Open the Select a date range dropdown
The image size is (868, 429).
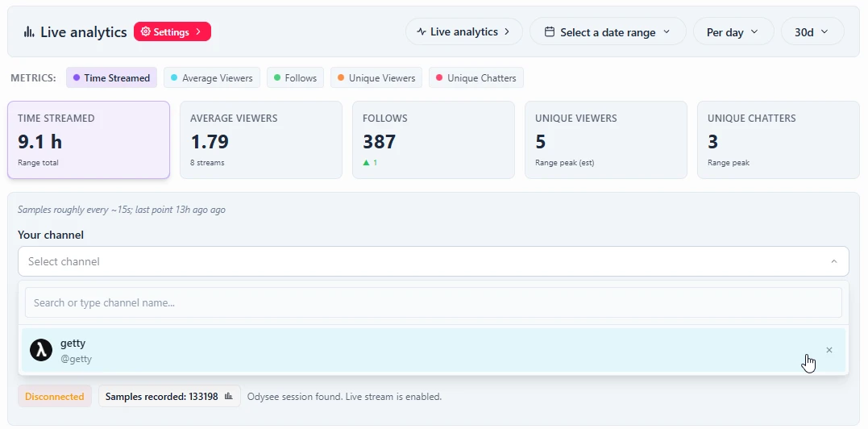(608, 31)
